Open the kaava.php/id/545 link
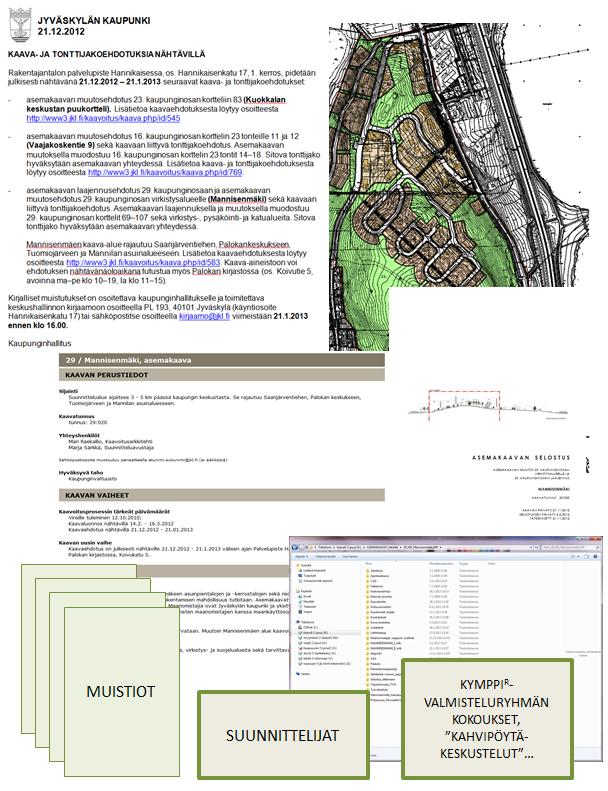608x791 pixels. [x=103, y=118]
